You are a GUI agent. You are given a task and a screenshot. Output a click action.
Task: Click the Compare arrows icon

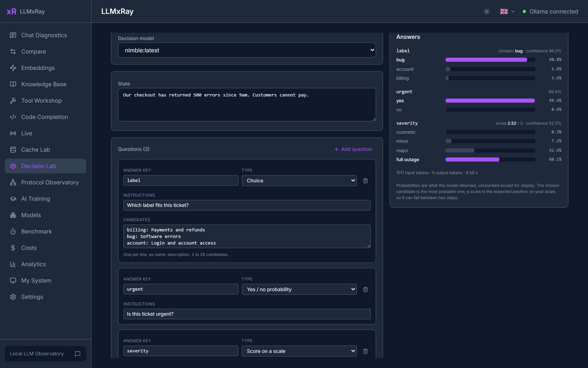[x=13, y=52]
